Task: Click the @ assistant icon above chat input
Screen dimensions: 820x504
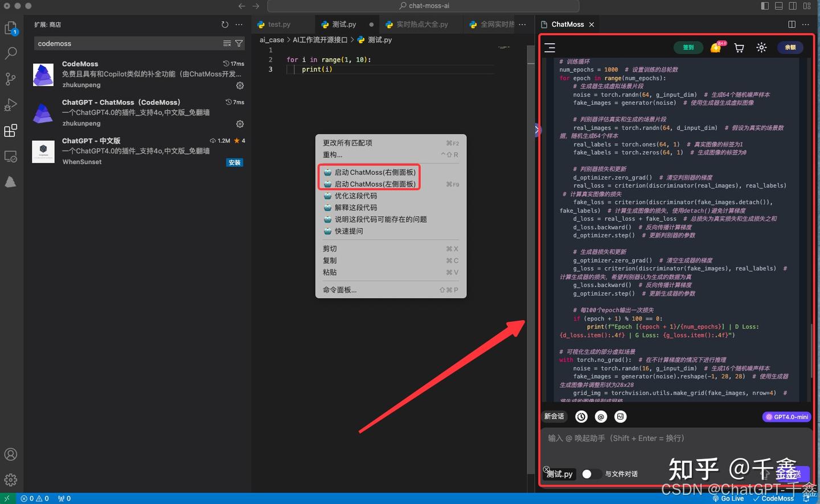Action: (x=601, y=416)
